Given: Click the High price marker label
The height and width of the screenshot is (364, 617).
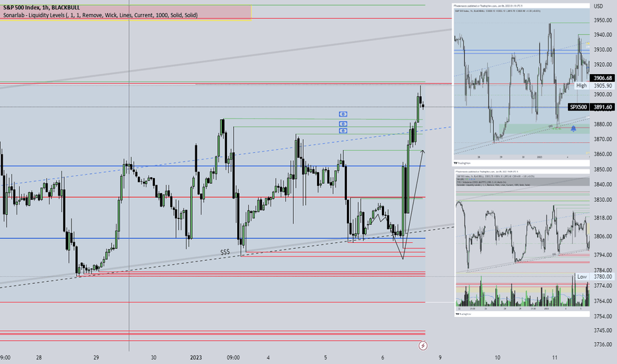Looking at the screenshot, I should tap(581, 85).
